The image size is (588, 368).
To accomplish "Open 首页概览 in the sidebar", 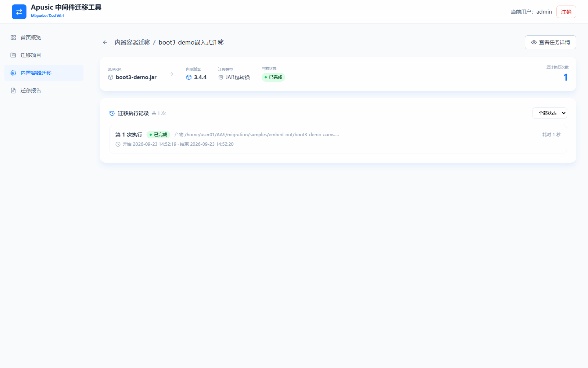I will [x=44, y=38].
